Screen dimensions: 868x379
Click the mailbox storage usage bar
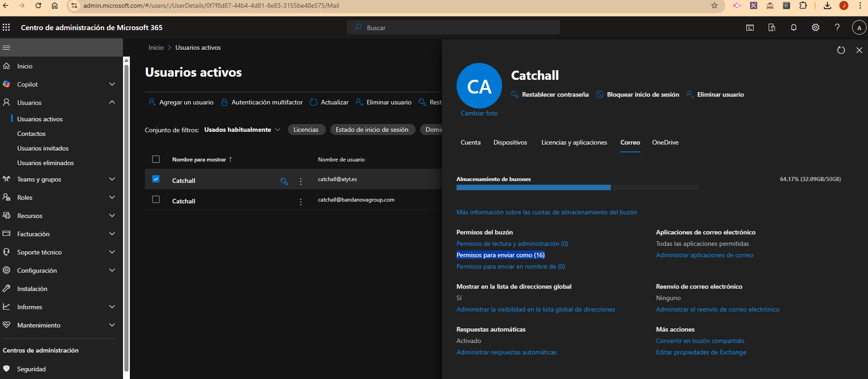point(577,187)
